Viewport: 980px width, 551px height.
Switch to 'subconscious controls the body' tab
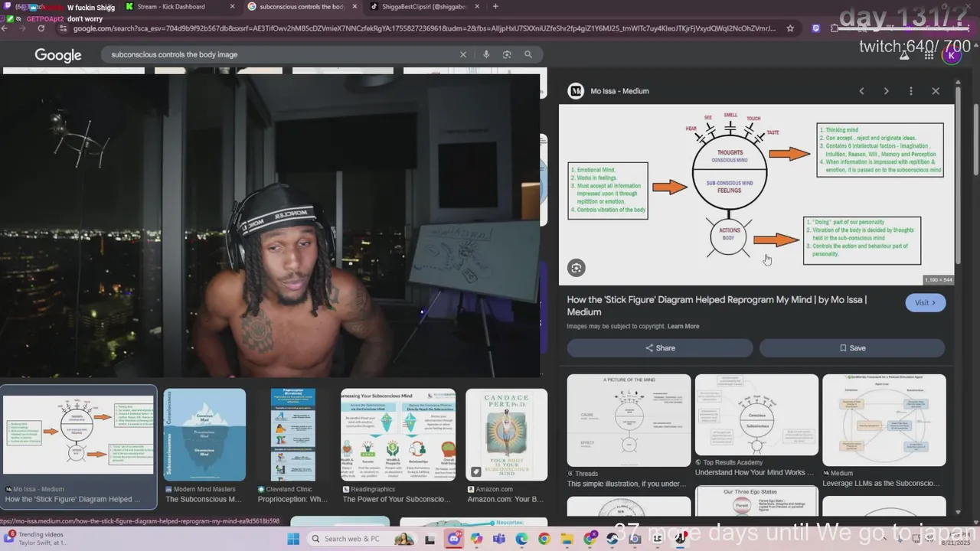pos(302,7)
